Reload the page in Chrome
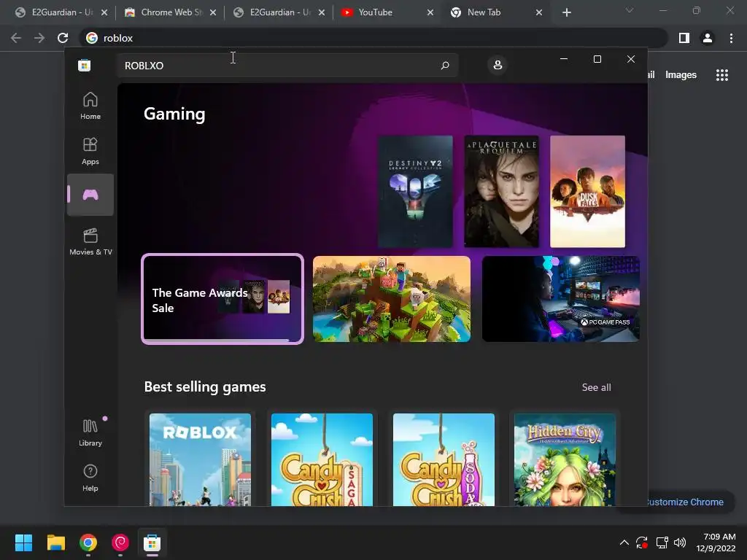This screenshot has width=747, height=560. point(63,38)
